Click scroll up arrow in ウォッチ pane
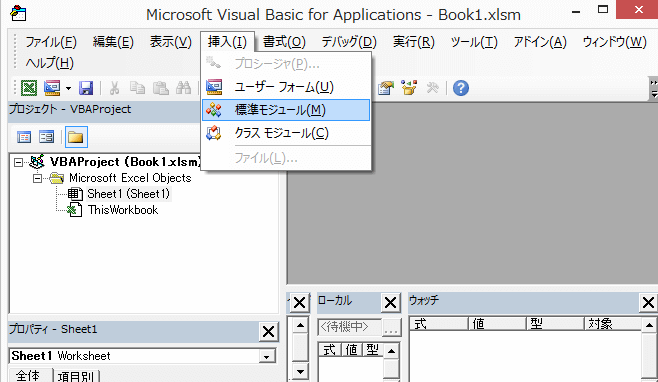The height and width of the screenshot is (382, 658). tap(649, 325)
